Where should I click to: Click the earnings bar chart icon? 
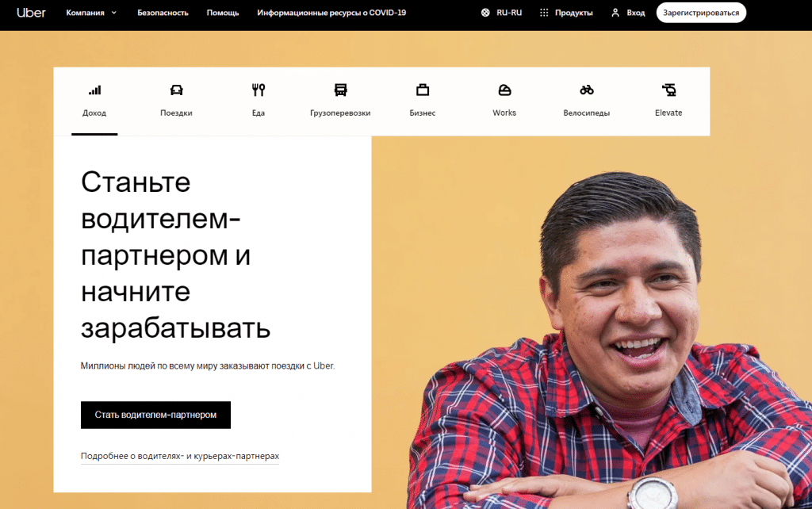pos(95,90)
